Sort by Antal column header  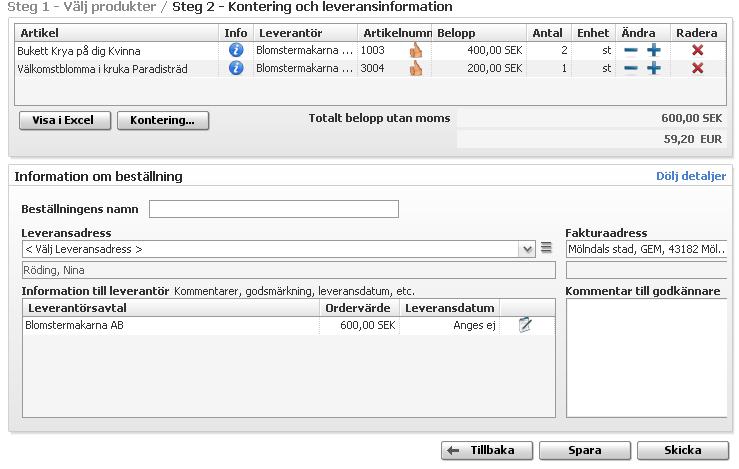point(549,33)
